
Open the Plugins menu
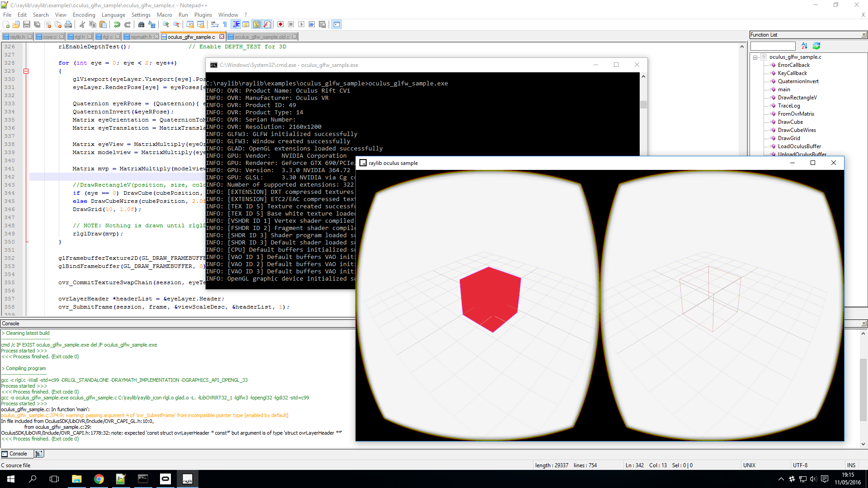pos(203,15)
